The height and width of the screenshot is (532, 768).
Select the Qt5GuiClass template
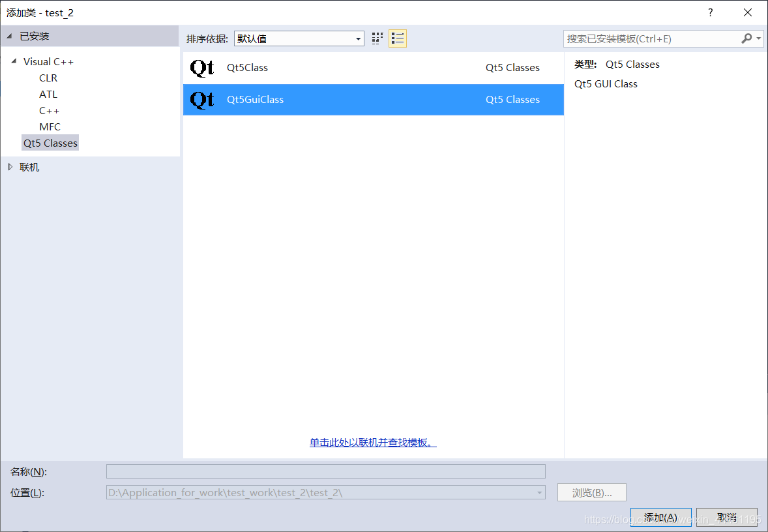(373, 100)
